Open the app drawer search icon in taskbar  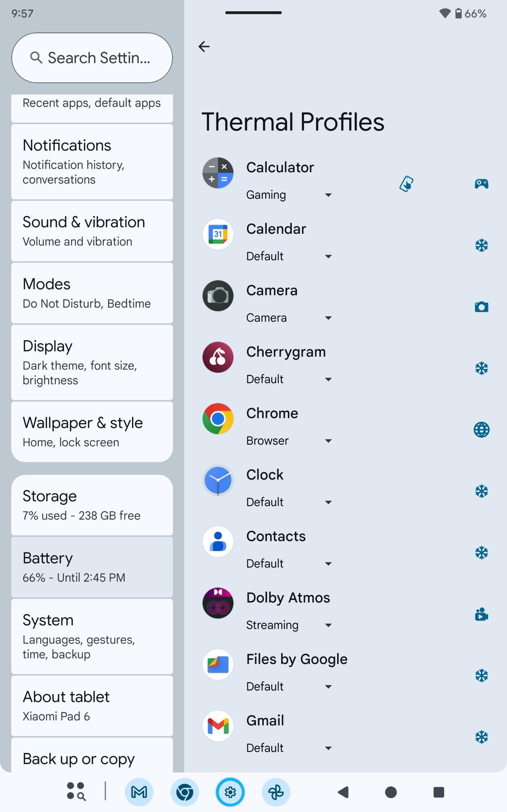pyautogui.click(x=76, y=792)
